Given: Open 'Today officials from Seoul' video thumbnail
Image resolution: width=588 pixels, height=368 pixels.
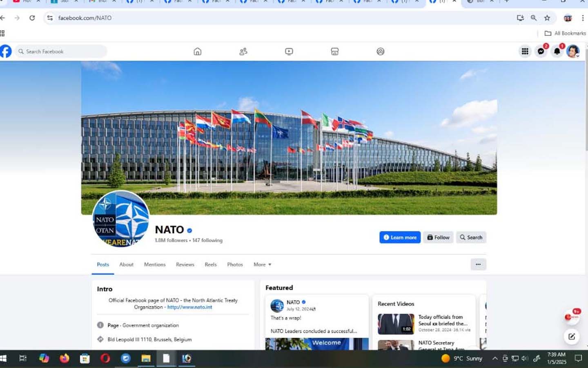Looking at the screenshot, I should point(396,324).
